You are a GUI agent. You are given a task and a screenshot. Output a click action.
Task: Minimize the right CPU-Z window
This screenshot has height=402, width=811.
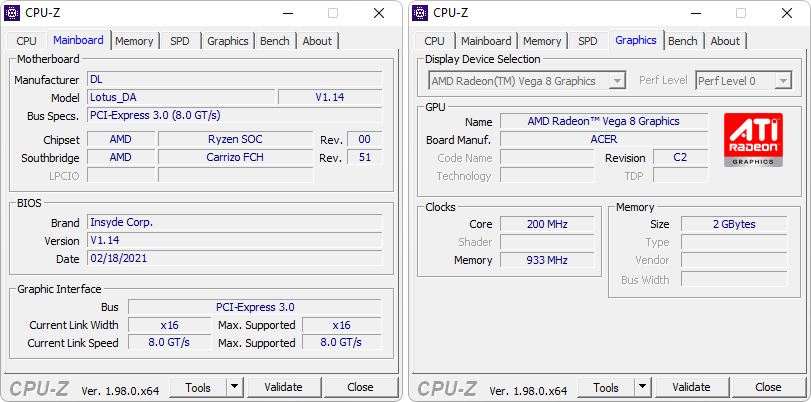pyautogui.click(x=694, y=13)
